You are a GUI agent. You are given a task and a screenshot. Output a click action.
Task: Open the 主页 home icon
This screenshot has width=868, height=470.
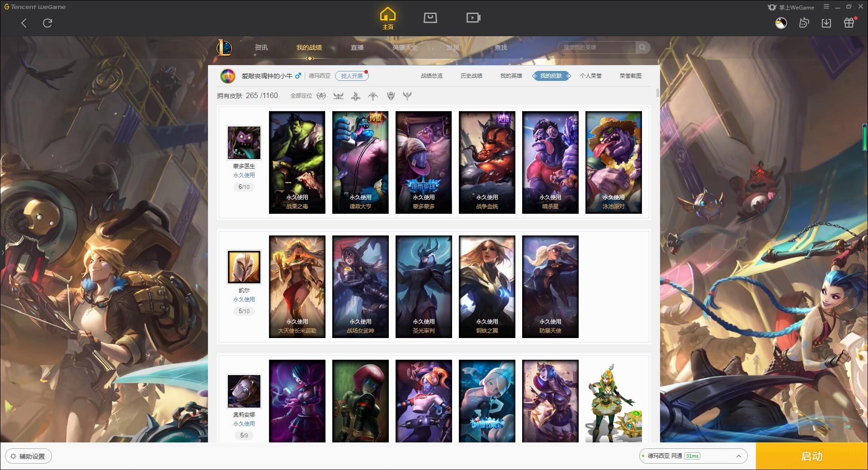(387, 19)
